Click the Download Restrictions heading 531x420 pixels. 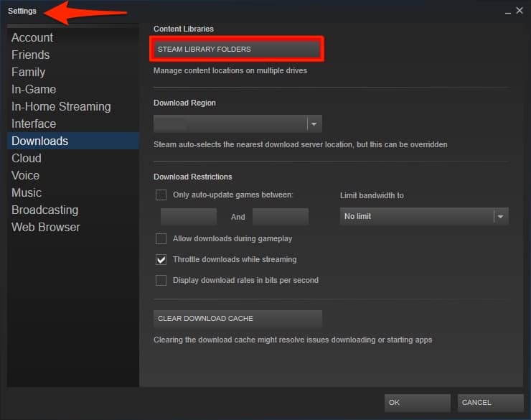pos(193,177)
